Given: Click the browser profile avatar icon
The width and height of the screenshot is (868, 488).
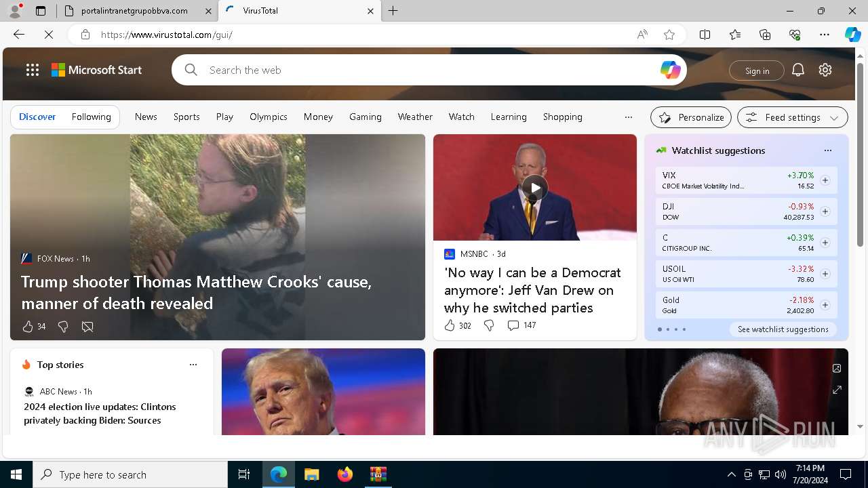Looking at the screenshot, I should [x=14, y=11].
